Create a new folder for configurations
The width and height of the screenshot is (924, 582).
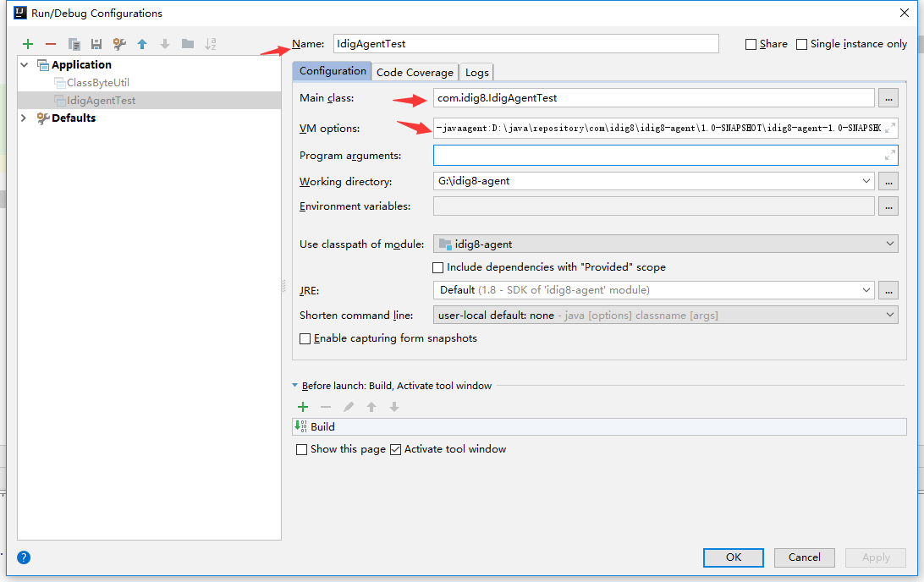188,44
